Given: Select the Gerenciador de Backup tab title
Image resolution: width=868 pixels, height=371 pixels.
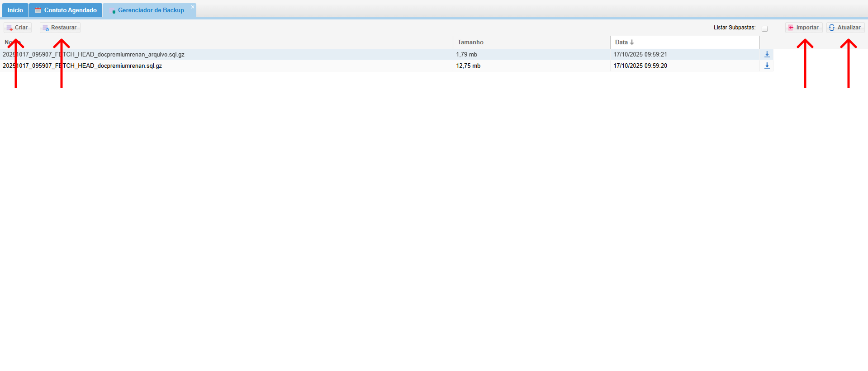Looking at the screenshot, I should [151, 10].
